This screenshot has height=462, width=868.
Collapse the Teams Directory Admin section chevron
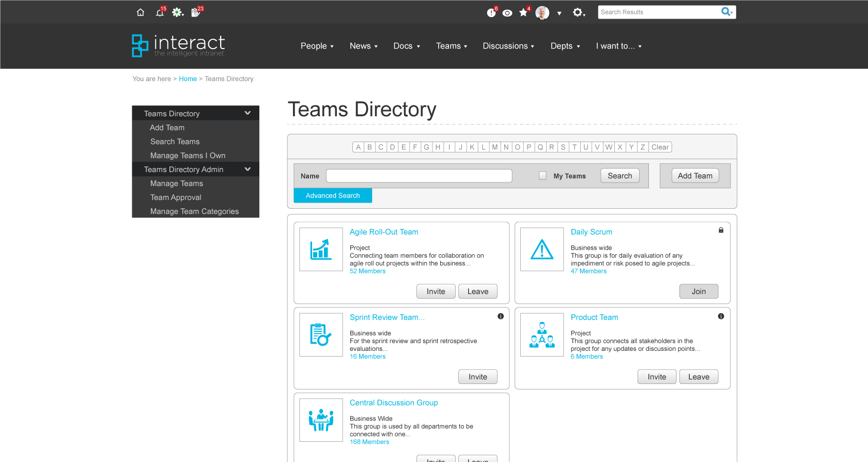pyautogui.click(x=247, y=169)
